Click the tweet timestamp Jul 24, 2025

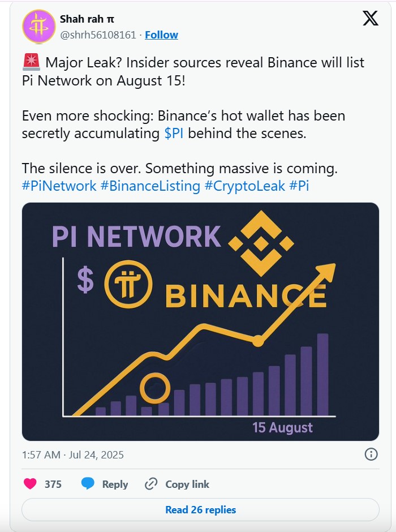pyautogui.click(x=72, y=454)
